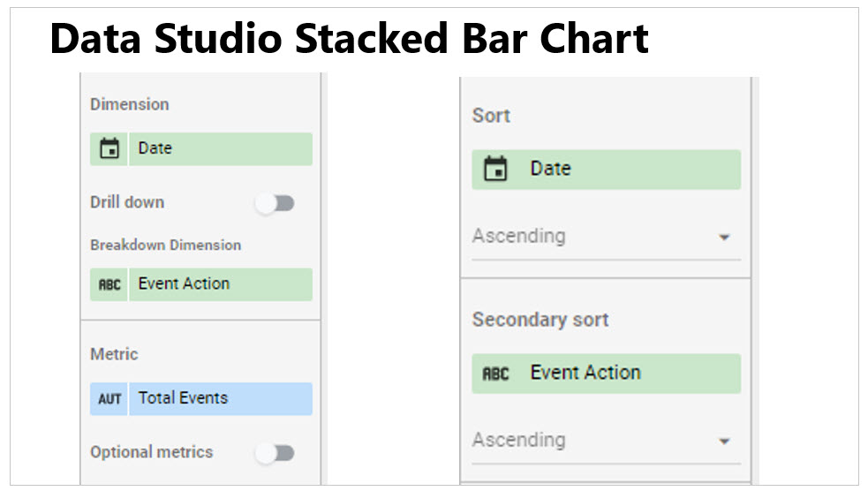The height and width of the screenshot is (491, 868).
Task: Enable the Optional metrics switch
Action: pyautogui.click(x=275, y=453)
